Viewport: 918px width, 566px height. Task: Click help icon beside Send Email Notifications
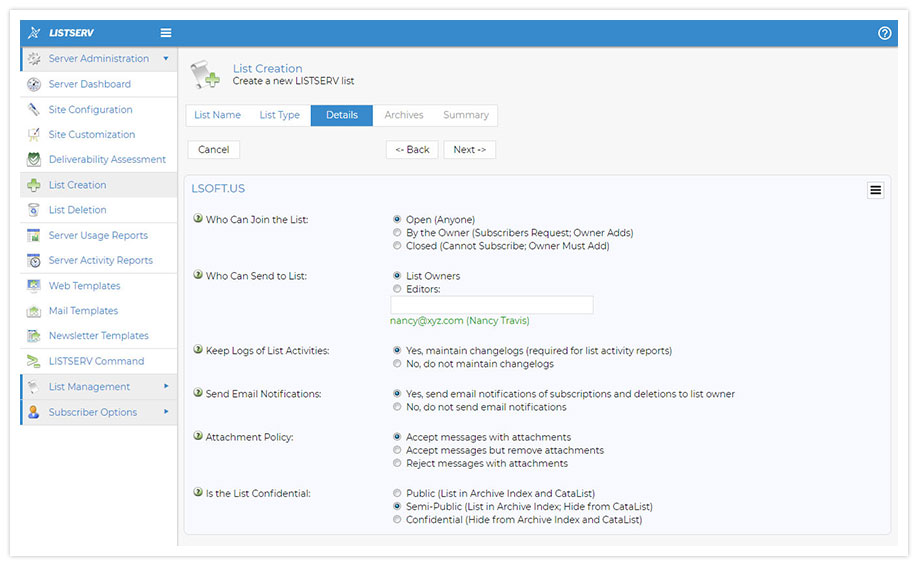[x=198, y=393]
